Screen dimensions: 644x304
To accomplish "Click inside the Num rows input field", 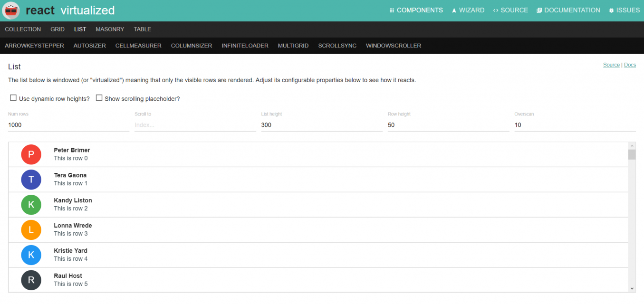I will coord(67,125).
